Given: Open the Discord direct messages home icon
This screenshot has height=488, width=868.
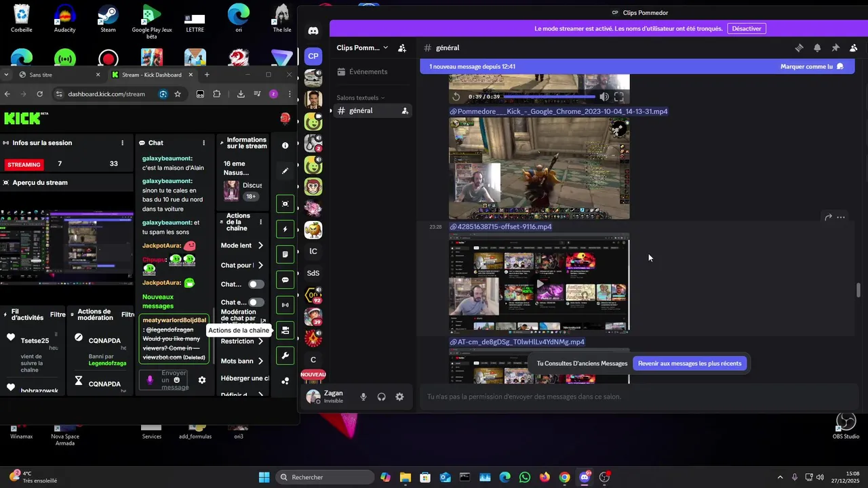Looking at the screenshot, I should point(313,30).
